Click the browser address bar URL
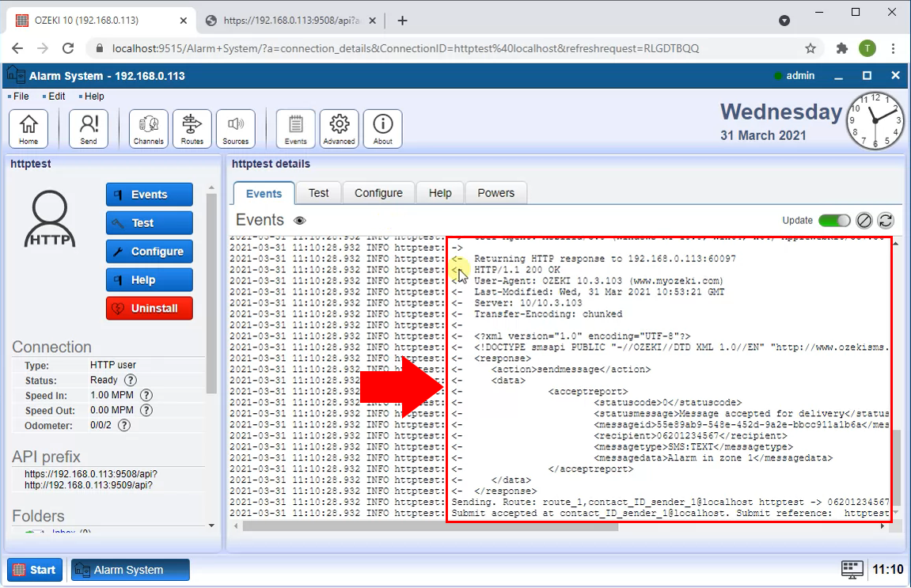911x588 pixels. coord(405,48)
